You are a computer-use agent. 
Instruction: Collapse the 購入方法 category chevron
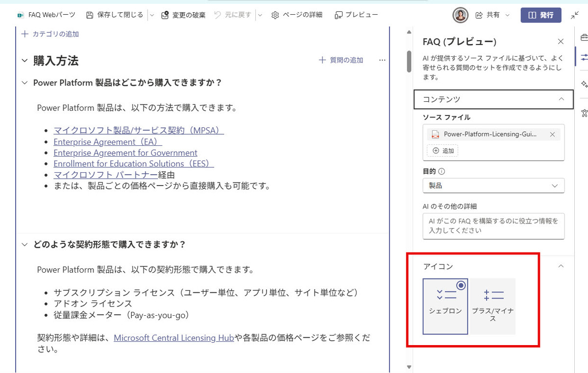[24, 61]
